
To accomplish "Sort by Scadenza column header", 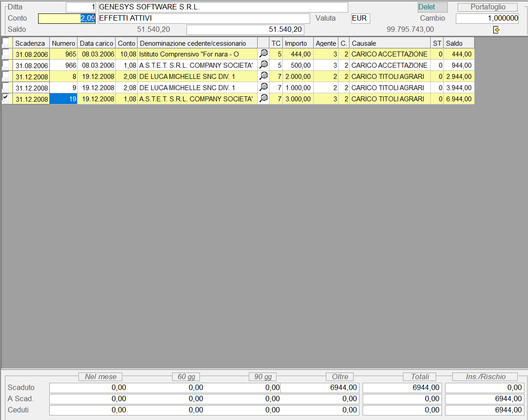I will pyautogui.click(x=30, y=43).
